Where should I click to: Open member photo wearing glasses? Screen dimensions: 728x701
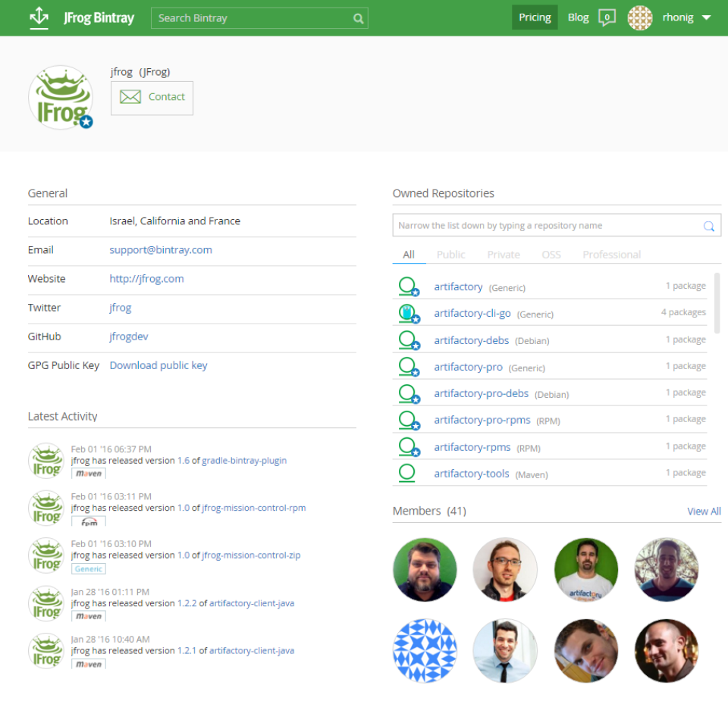click(x=505, y=570)
